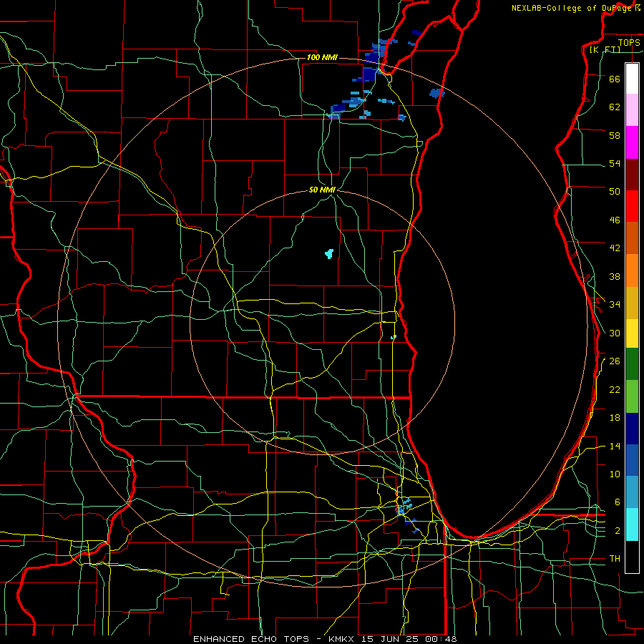Pick the bright yellow legend swatch
Viewport: 644px width, 644px height.
632,333
